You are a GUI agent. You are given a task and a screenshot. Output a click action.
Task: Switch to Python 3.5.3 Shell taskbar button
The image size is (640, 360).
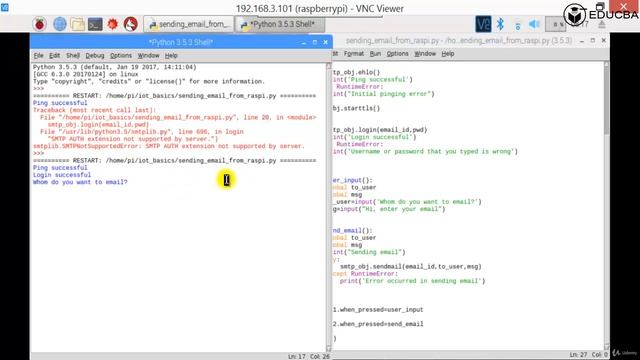coord(280,24)
